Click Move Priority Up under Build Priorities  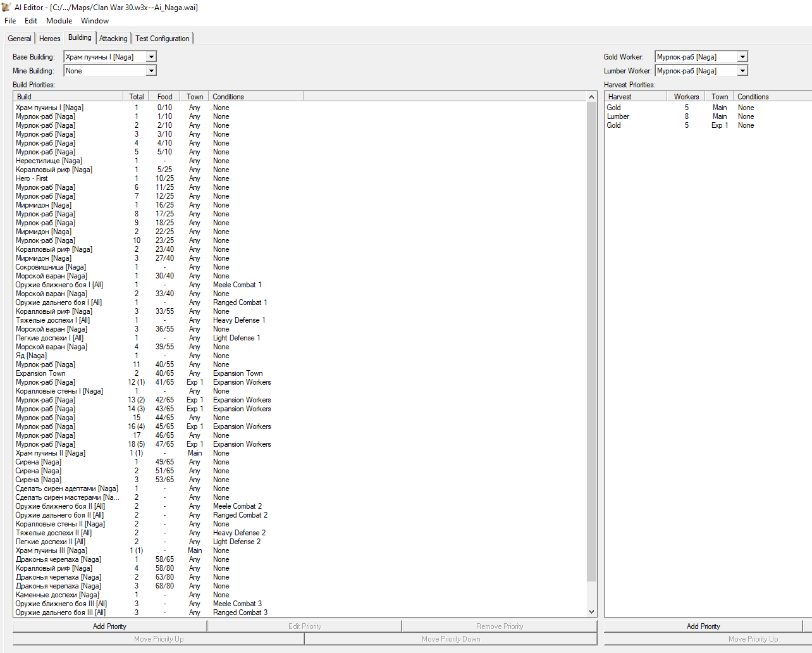point(159,639)
